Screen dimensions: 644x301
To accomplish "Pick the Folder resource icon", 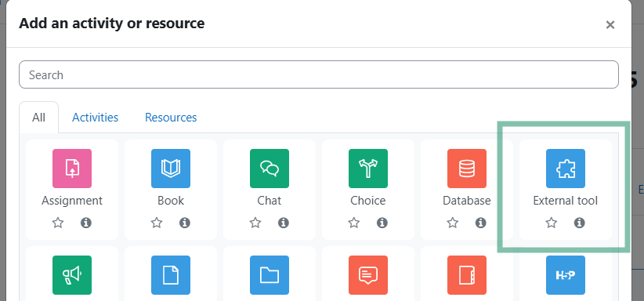I will [x=270, y=275].
